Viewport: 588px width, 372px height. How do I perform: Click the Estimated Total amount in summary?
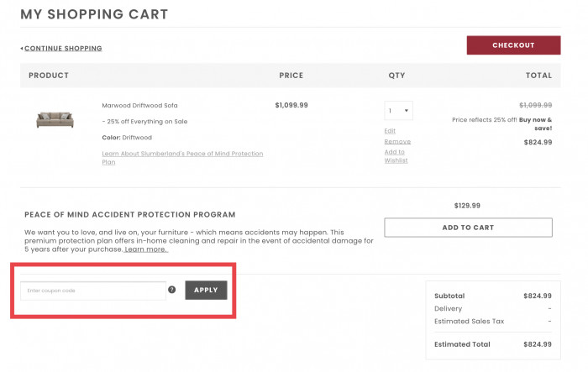[x=538, y=344]
